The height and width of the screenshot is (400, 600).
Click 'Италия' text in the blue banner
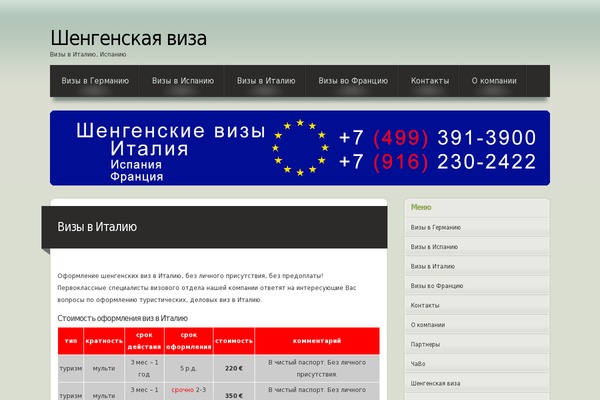pos(150,149)
